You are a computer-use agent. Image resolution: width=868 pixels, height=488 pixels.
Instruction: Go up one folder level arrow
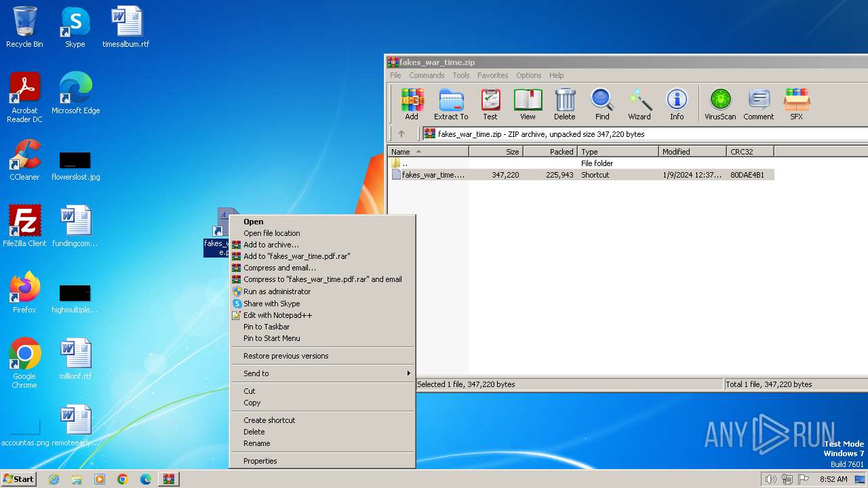[401, 134]
